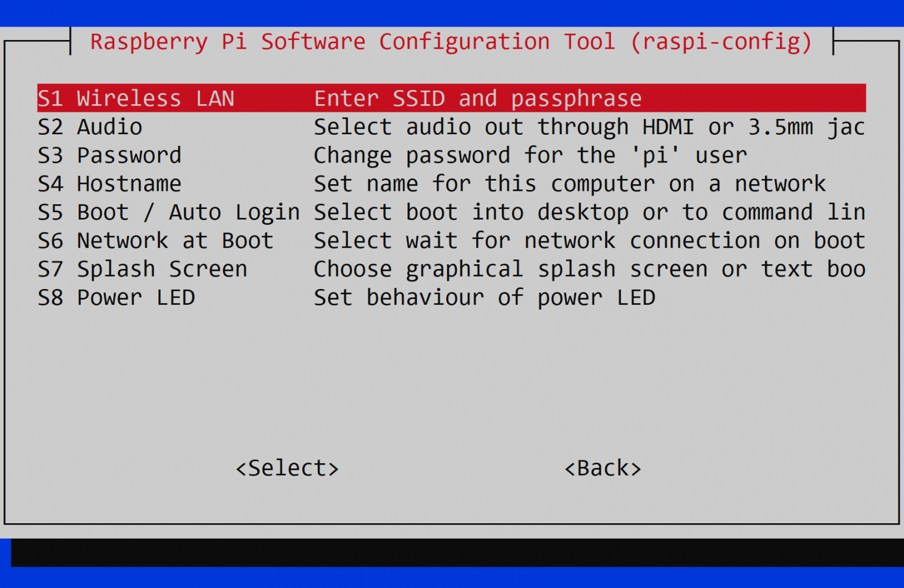Click 'Select boot into desktop' description text
The height and width of the screenshot is (588, 904).
[x=589, y=212]
